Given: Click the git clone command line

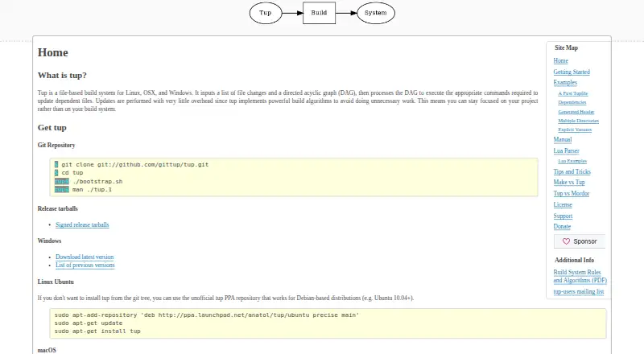Looking at the screenshot, I should [131, 164].
